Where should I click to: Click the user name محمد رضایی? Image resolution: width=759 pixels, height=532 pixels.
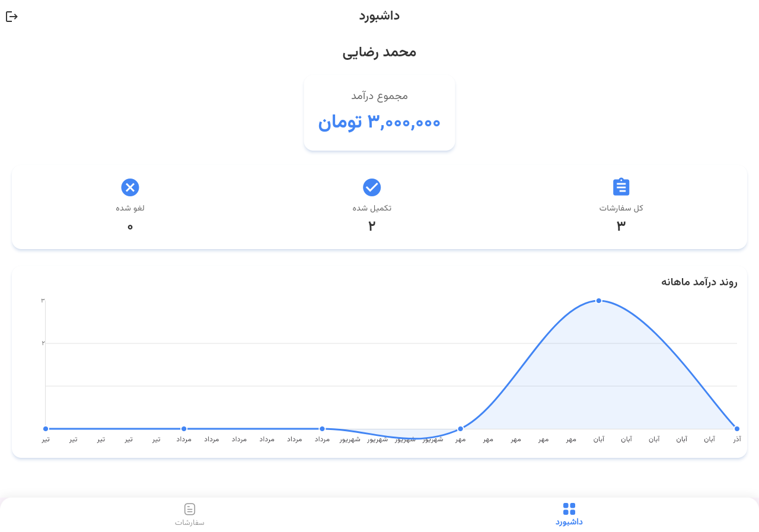[x=379, y=52]
